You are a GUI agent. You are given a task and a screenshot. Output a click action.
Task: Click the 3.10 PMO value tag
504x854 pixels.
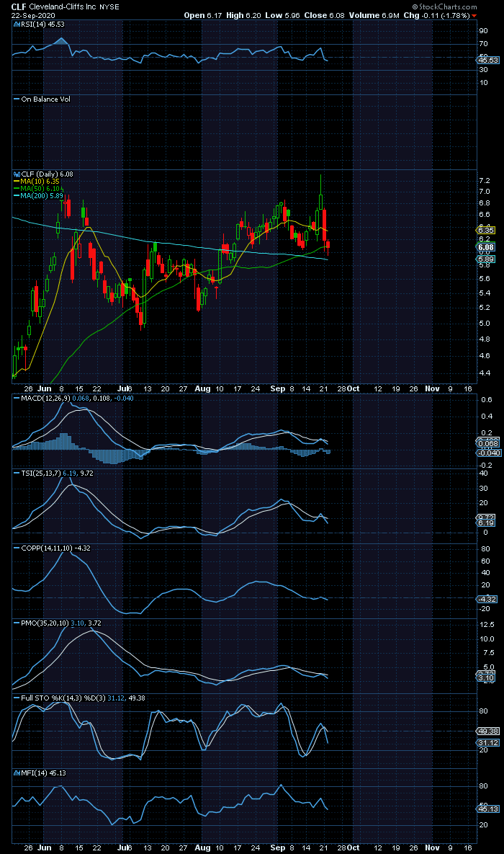coord(487,678)
